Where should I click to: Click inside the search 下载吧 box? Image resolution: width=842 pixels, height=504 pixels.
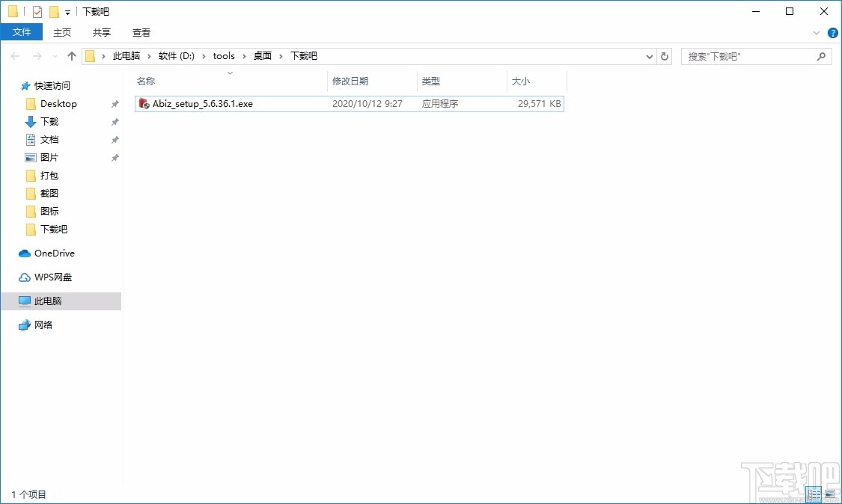[x=748, y=55]
